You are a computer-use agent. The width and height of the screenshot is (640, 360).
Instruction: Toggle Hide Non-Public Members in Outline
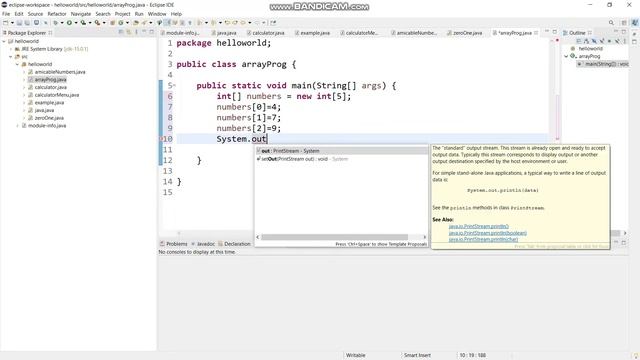click(x=609, y=41)
